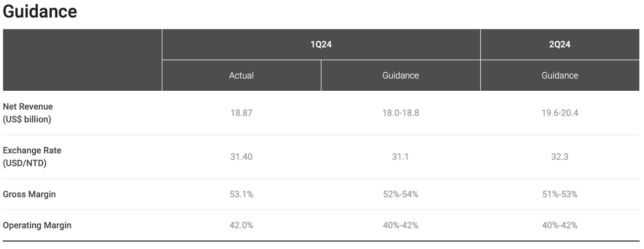Select the Gross Margin row label
644x249 pixels.
click(x=29, y=194)
